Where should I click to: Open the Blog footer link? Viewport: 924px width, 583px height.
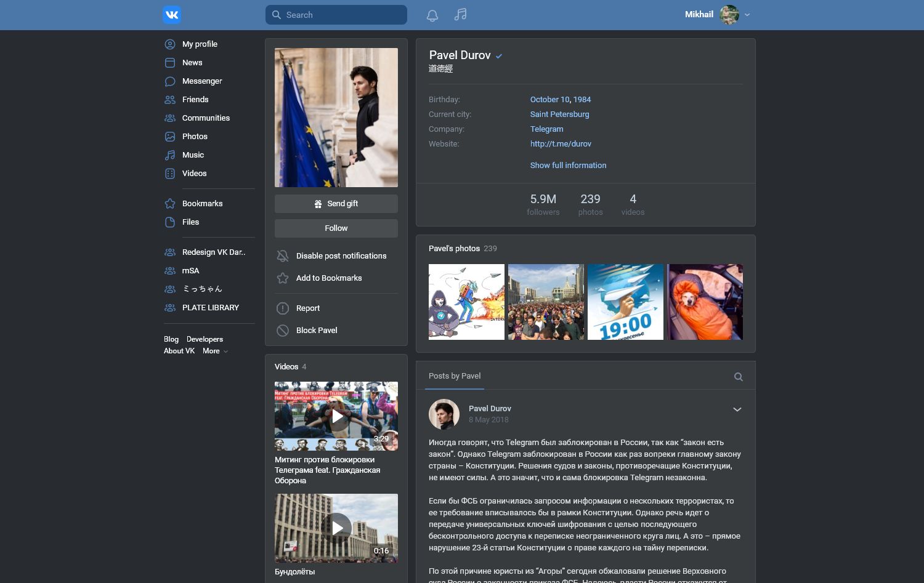171,339
